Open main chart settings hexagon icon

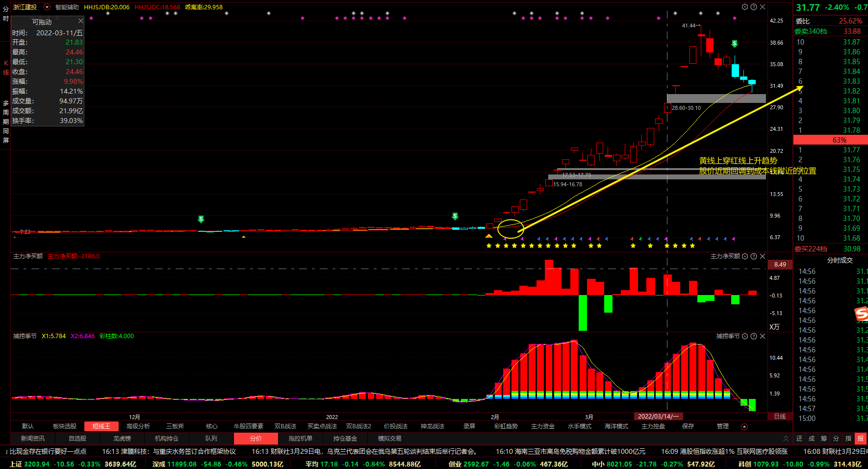[x=745, y=7]
